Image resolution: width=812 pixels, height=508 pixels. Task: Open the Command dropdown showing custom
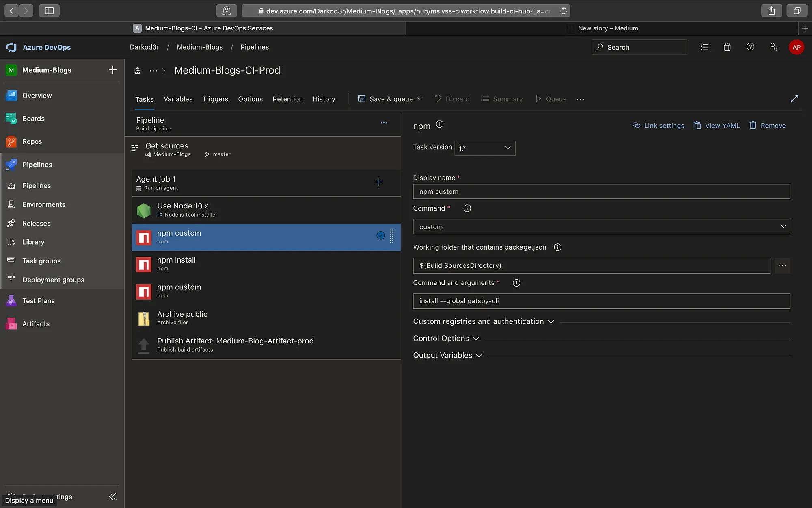tap(601, 227)
